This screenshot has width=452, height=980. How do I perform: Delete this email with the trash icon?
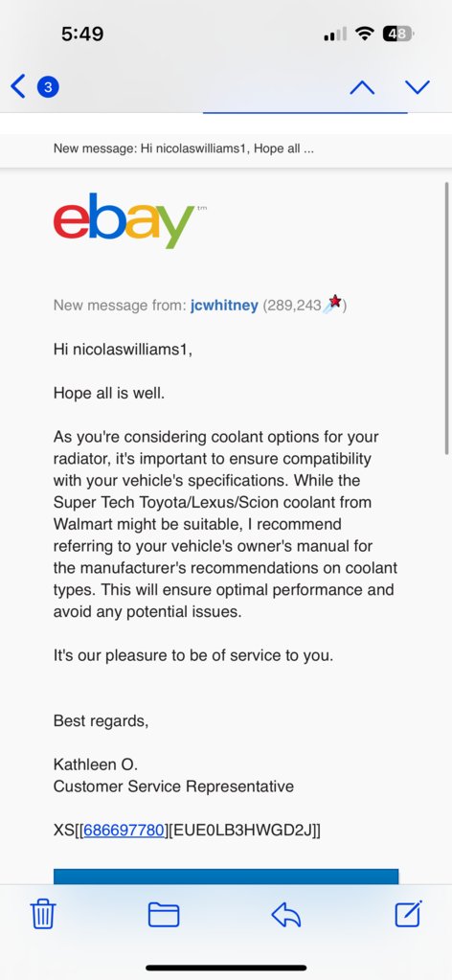coord(43,914)
